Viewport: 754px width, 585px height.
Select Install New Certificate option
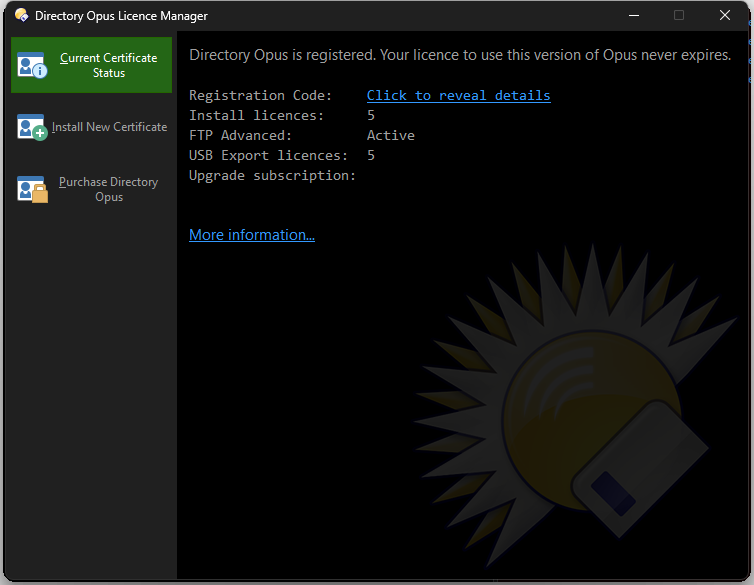point(91,127)
